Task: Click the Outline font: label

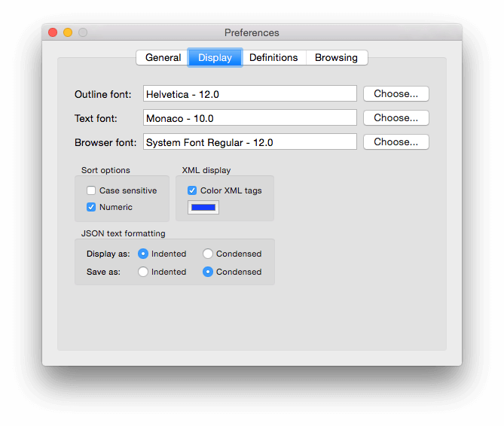Action: click(x=103, y=94)
